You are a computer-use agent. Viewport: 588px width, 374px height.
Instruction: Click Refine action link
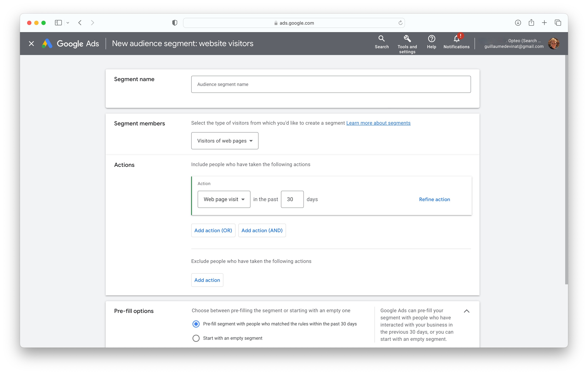[434, 199]
